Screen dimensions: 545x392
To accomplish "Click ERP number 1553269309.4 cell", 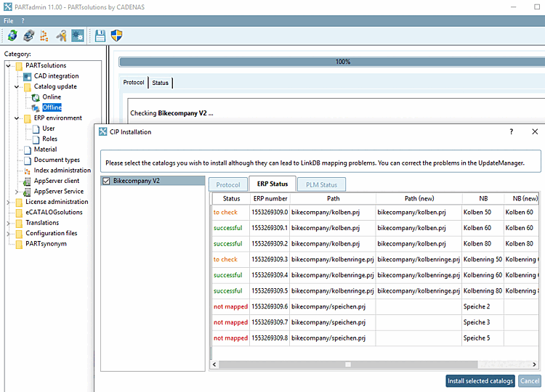I will click(x=270, y=275).
